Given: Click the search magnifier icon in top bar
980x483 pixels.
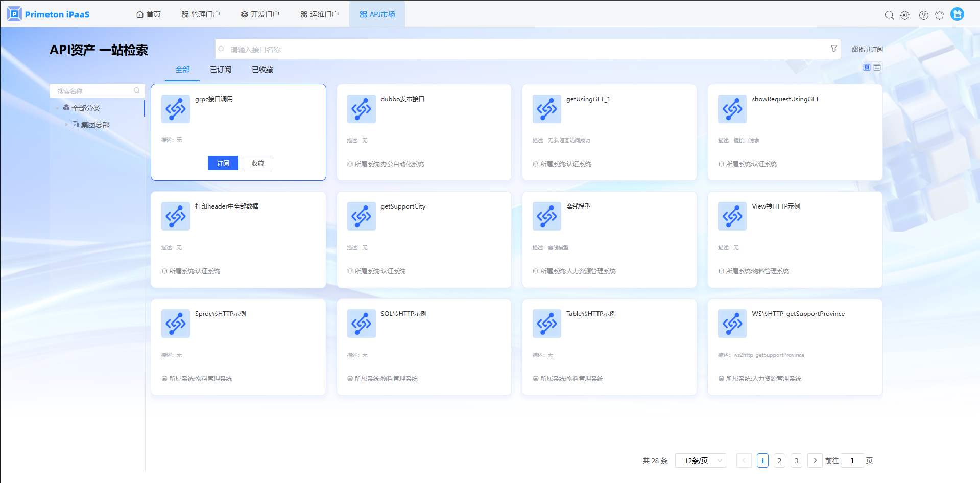Looking at the screenshot, I should click(889, 15).
